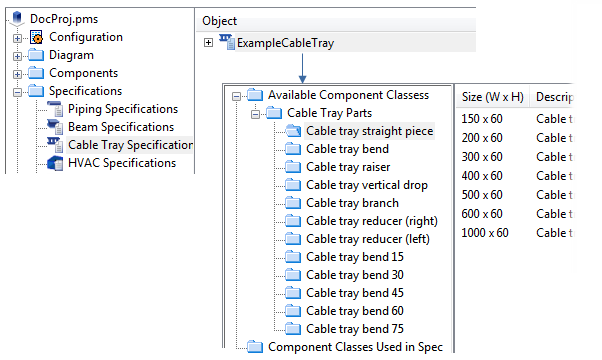Click the ExampleCableTray object icon
Viewport: 602px width, 360px height.
point(227,42)
